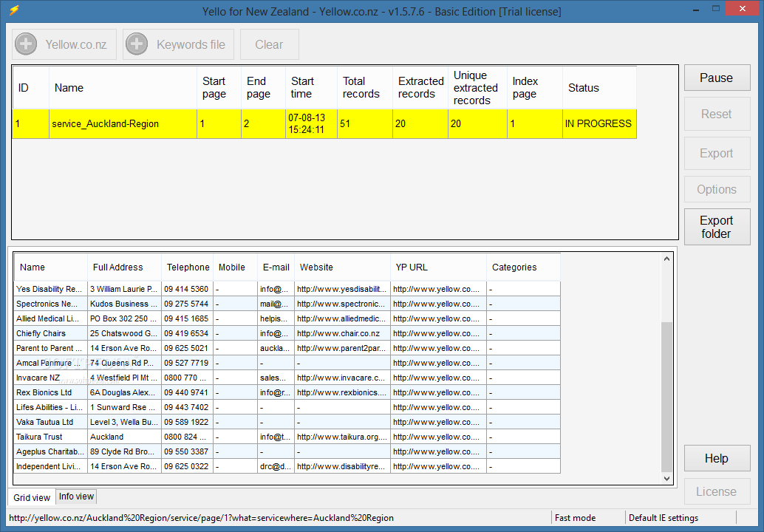Open the Options dialog

click(x=717, y=189)
